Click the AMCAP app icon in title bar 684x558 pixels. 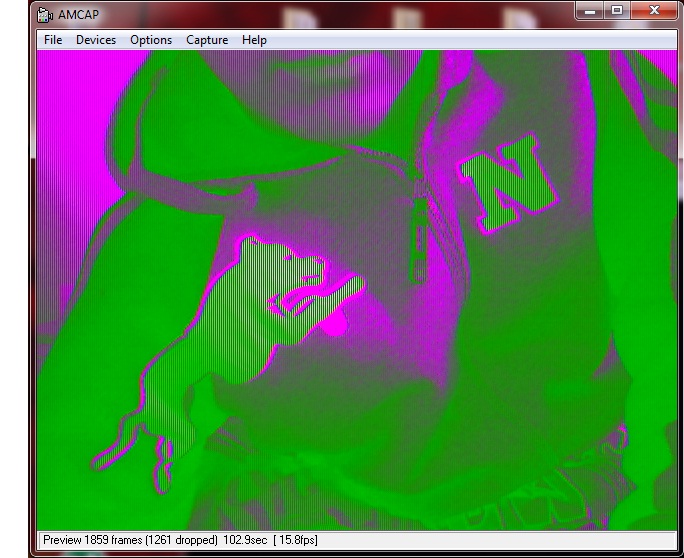45,15
